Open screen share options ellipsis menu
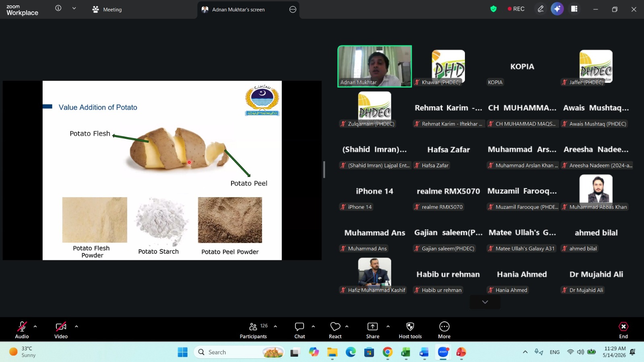 click(x=293, y=9)
